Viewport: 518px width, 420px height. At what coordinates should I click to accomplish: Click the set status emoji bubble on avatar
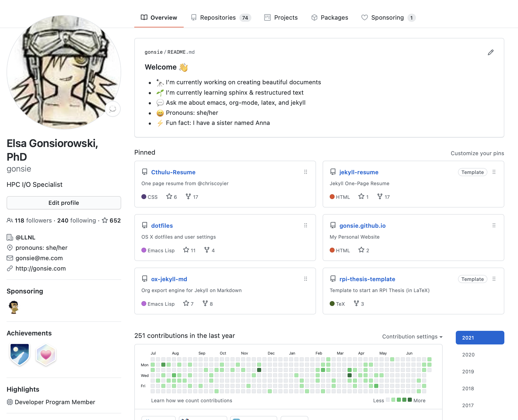coord(113,109)
